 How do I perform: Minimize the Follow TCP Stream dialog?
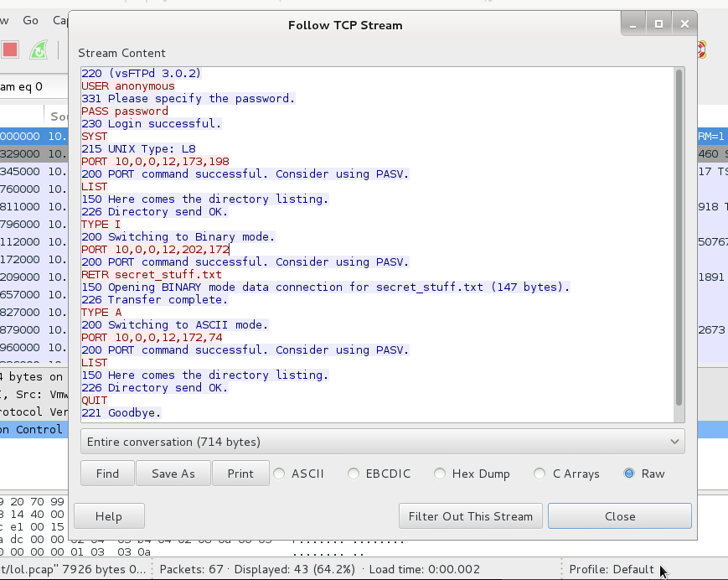[634, 24]
